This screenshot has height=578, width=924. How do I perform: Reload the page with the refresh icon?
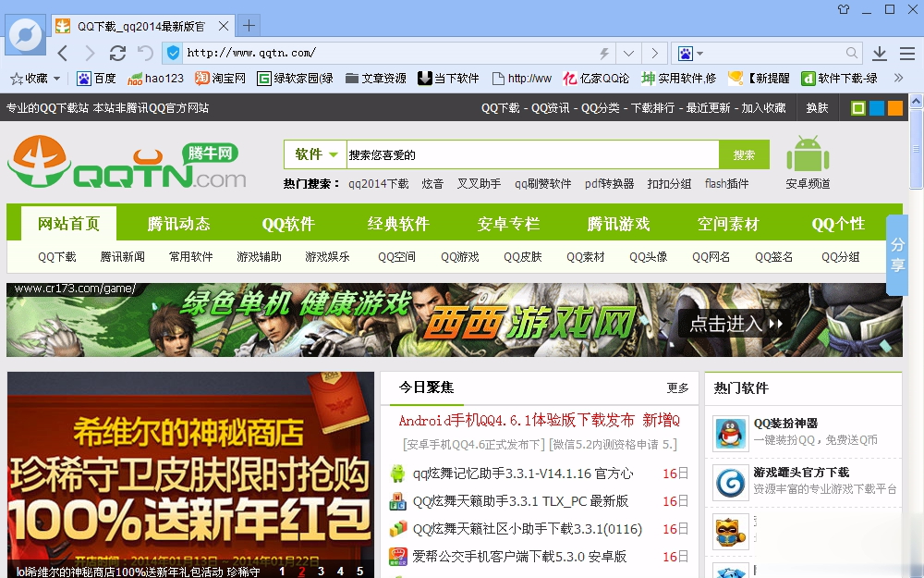(117, 53)
